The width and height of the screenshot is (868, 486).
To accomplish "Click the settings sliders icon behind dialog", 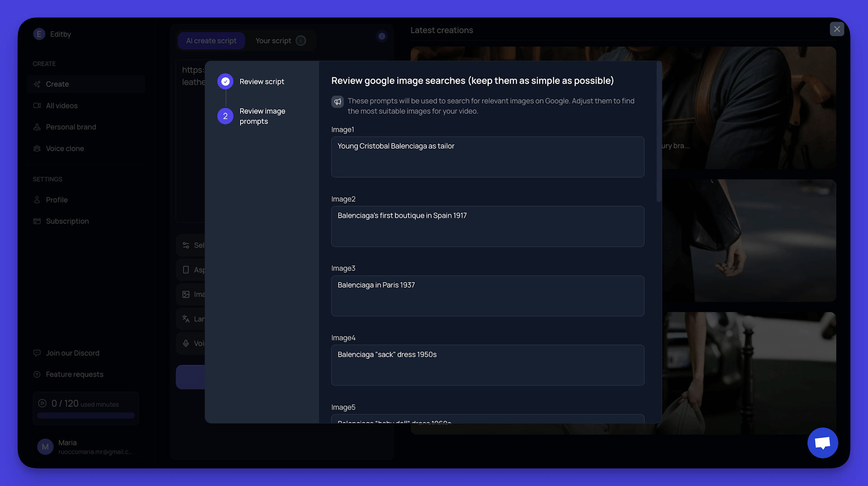I will 186,245.
